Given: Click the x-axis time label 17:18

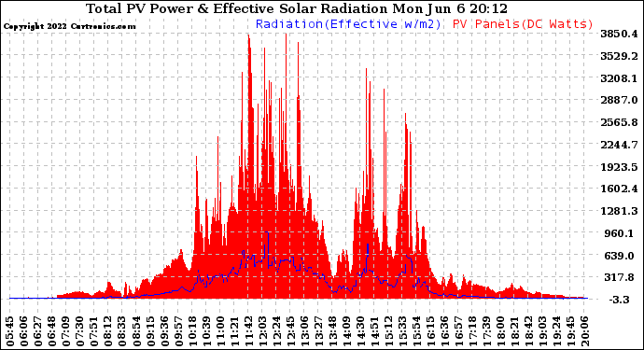Looking at the screenshot, I should (x=472, y=331).
